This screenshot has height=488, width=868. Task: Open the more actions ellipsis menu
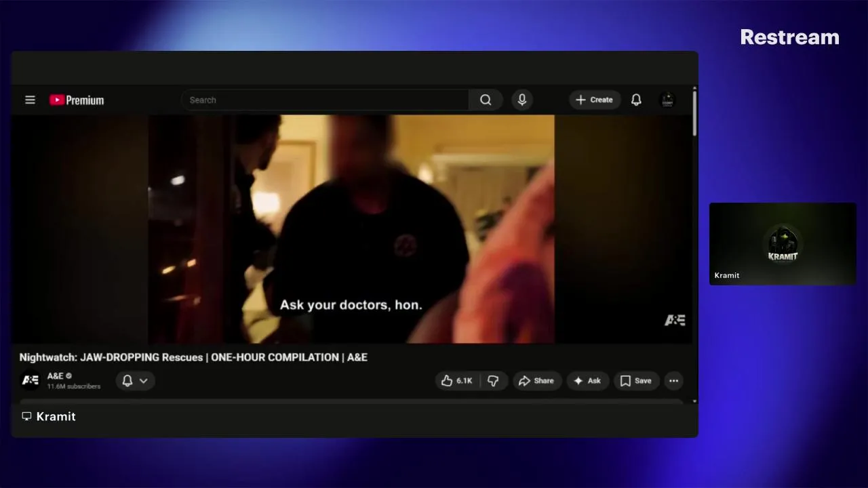[x=673, y=381]
